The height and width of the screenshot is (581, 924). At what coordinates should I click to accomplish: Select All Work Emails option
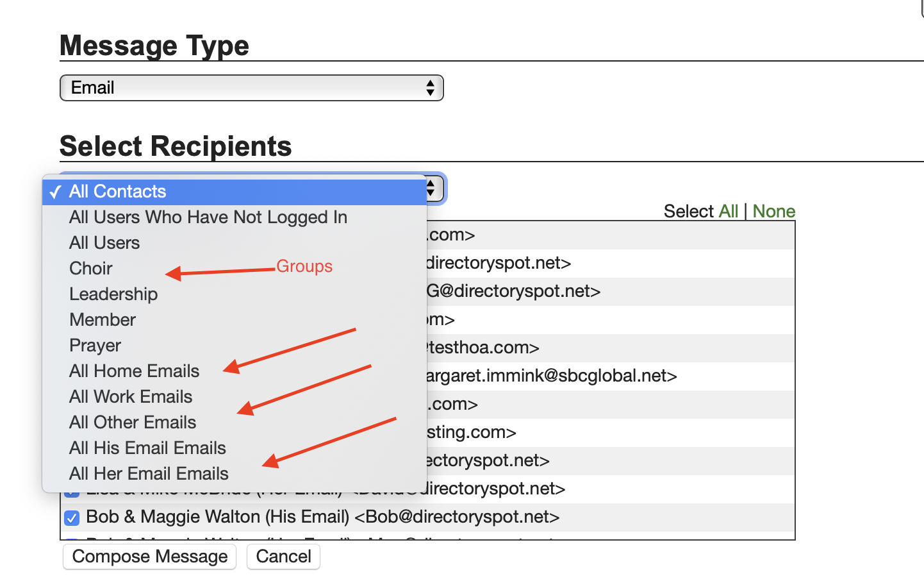click(x=131, y=397)
